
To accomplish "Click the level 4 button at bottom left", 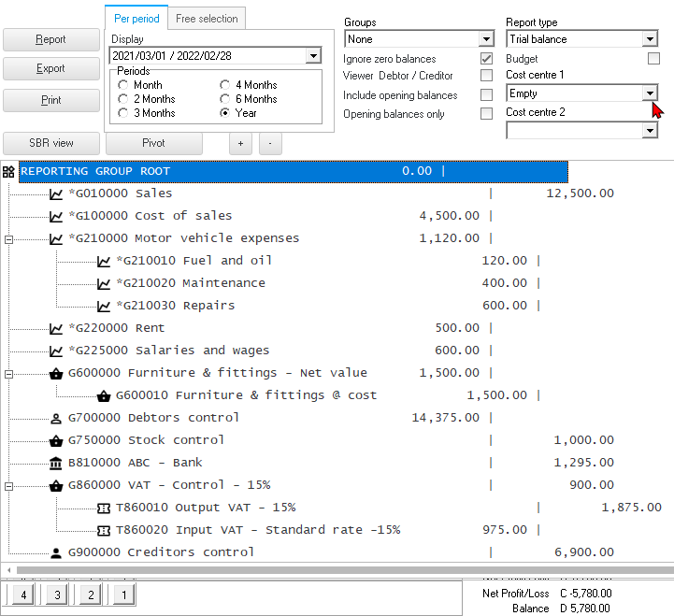I will click(x=22, y=595).
